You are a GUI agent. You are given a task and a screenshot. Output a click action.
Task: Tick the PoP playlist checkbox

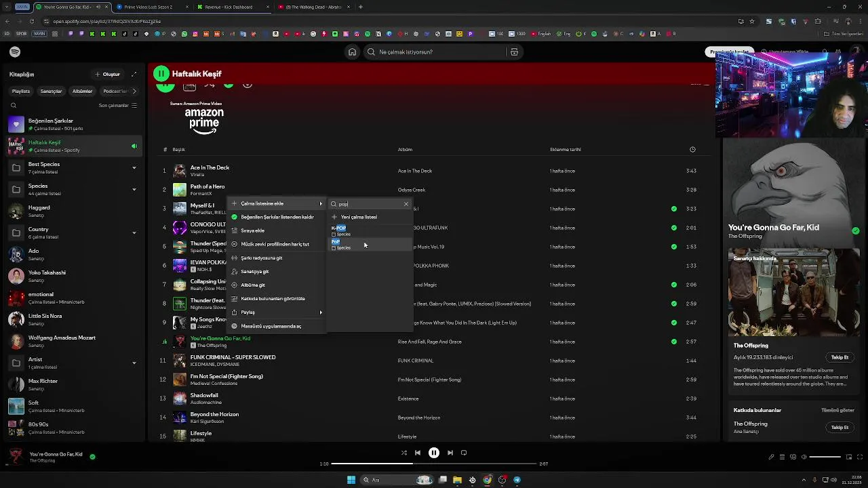pyautogui.click(x=334, y=248)
